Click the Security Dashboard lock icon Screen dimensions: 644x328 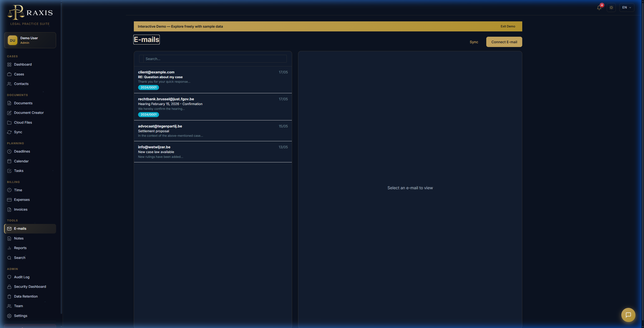click(x=9, y=287)
